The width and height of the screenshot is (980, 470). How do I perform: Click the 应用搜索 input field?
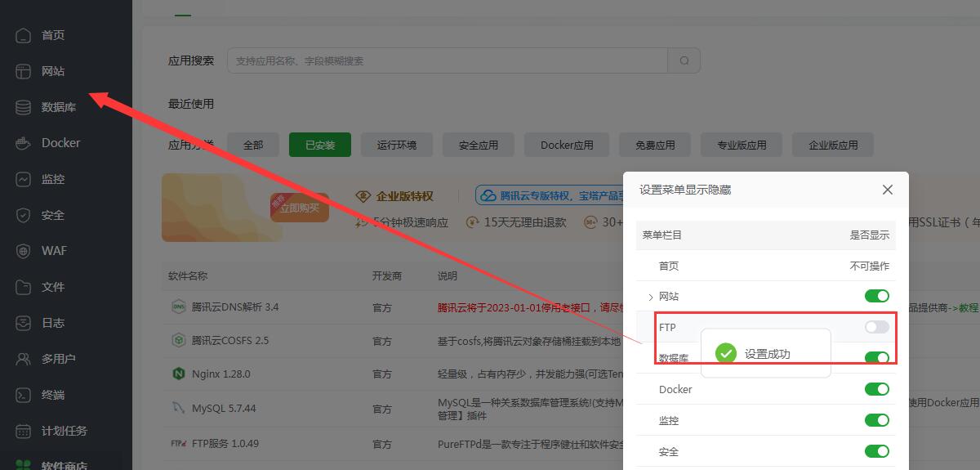pos(448,60)
